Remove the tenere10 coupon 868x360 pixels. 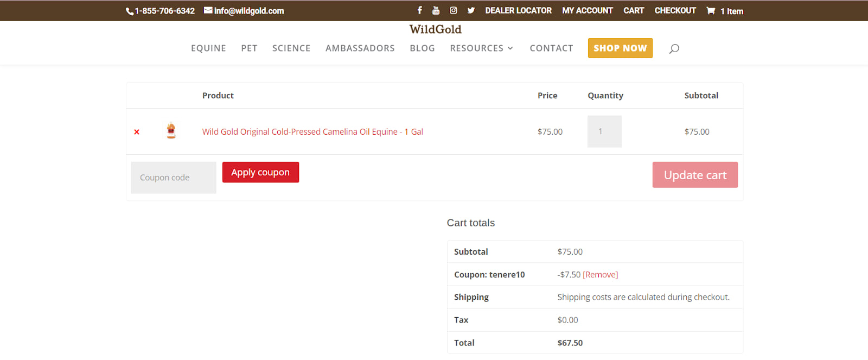600,275
